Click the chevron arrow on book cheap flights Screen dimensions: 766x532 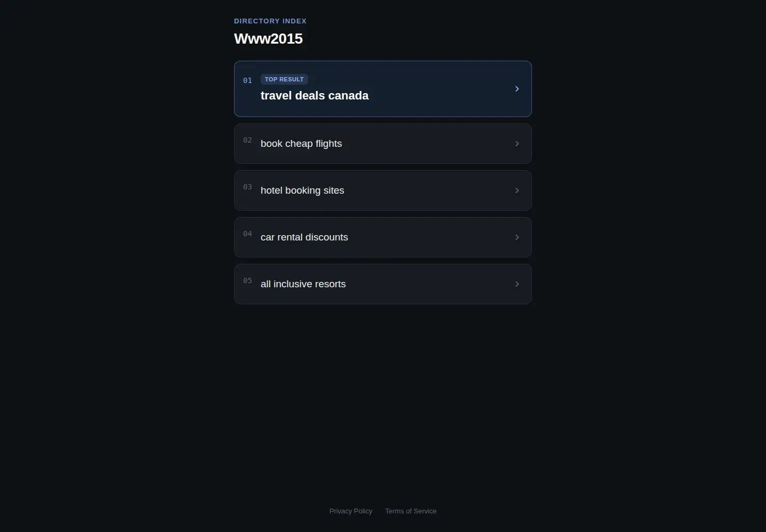[517, 144]
